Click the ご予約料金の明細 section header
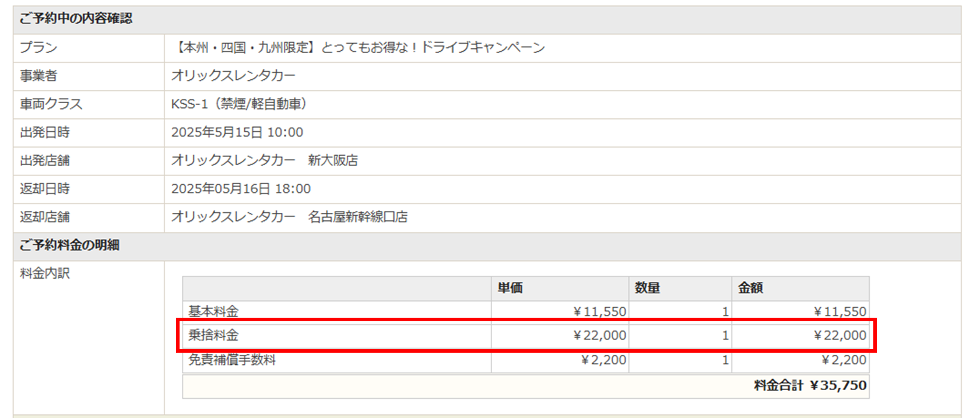Viewport: 980px width, 418px height. 69,245
